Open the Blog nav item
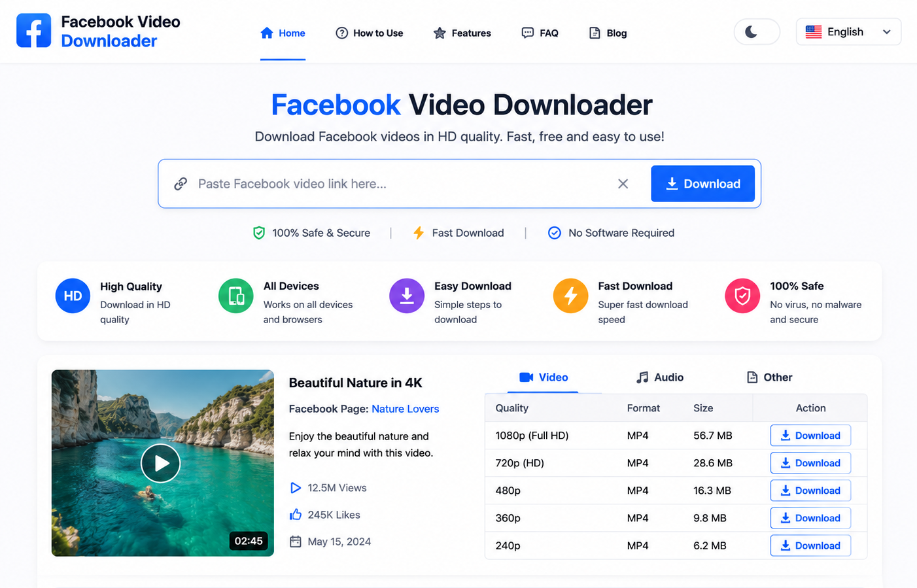The width and height of the screenshot is (917, 588). click(x=608, y=33)
